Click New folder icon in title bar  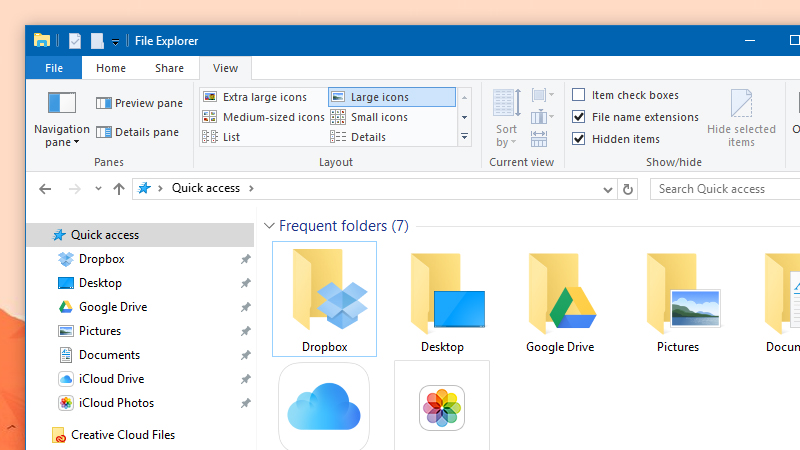97,40
